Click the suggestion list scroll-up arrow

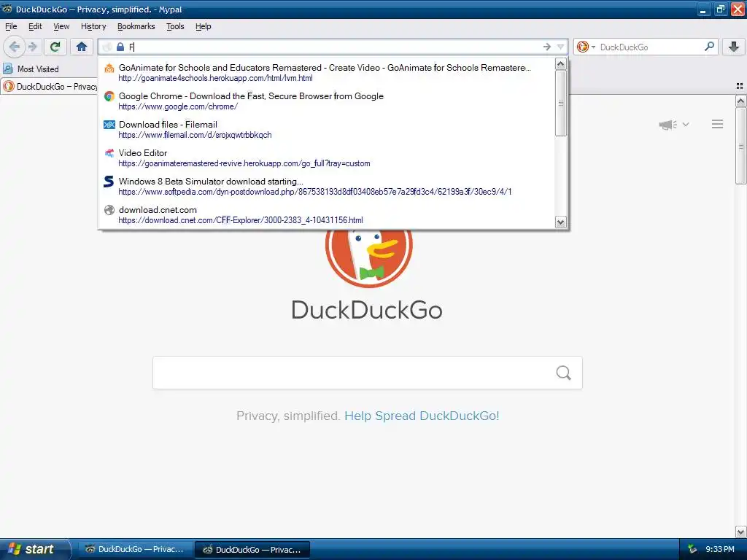[561, 64]
